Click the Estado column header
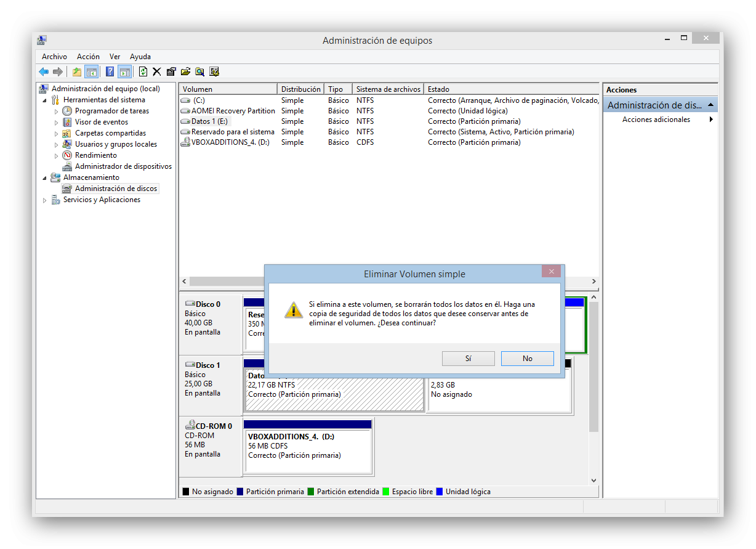 [512, 89]
